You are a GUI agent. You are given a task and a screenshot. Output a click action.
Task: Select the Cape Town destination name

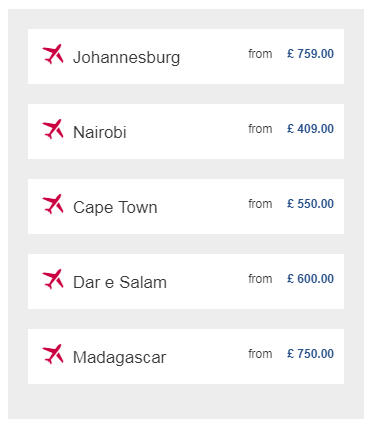pos(115,208)
